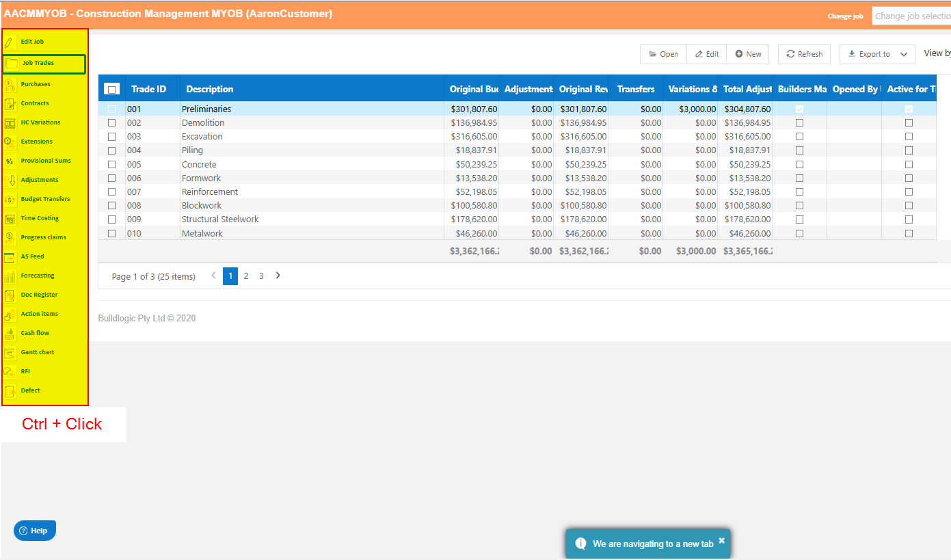Open the Job Trades menu item
The width and height of the screenshot is (951, 560).
[44, 64]
